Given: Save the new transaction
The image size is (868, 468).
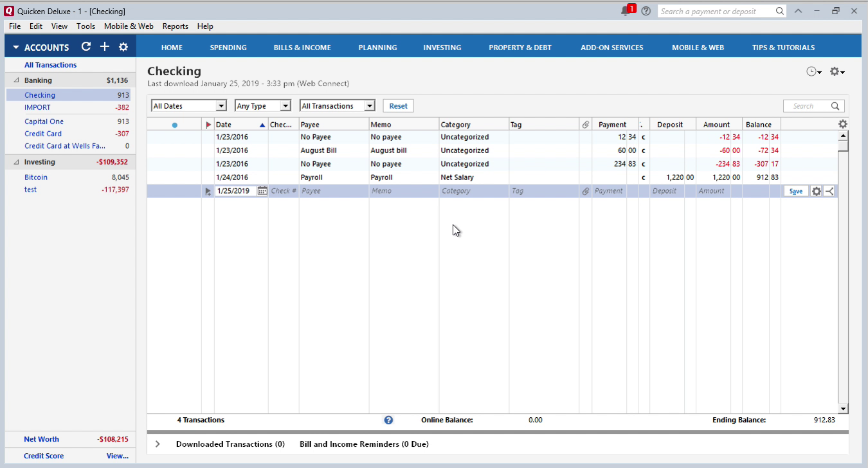Looking at the screenshot, I should click(796, 191).
